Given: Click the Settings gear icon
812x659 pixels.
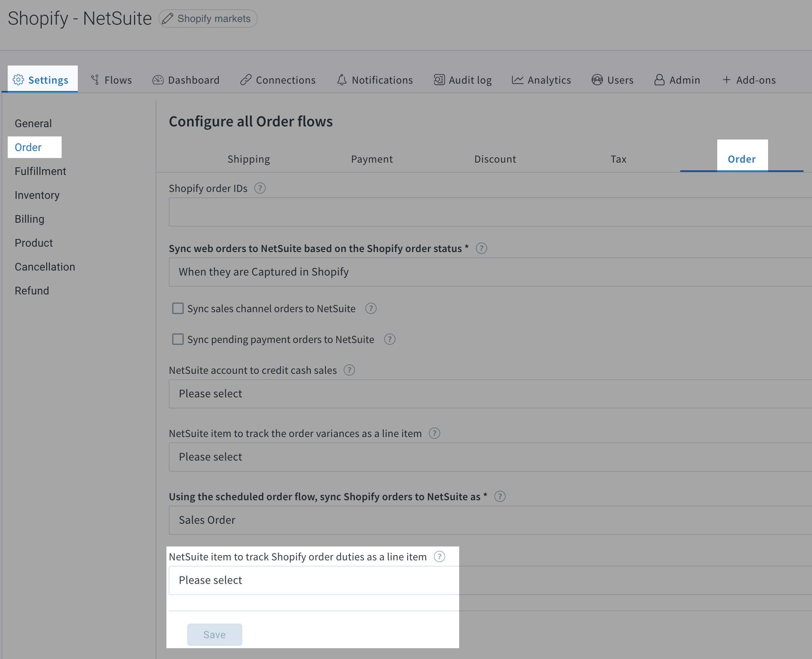Looking at the screenshot, I should tap(18, 80).
